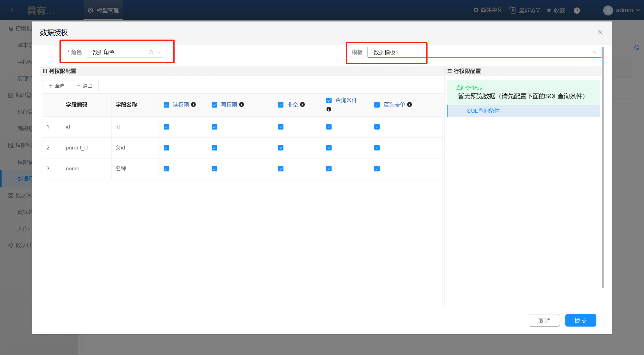The image size is (644, 355).
Task: Clear the selected 数据角色 role value
Action: (151, 52)
